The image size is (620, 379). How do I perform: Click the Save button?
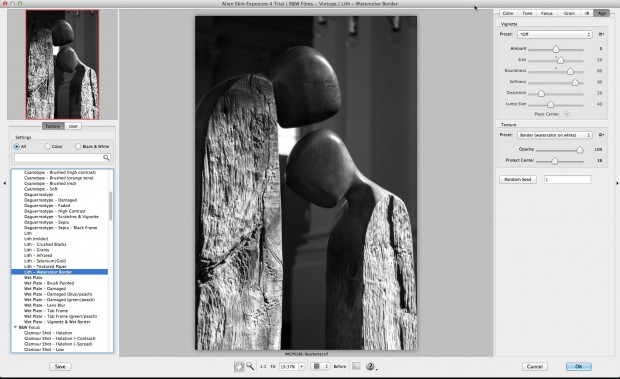click(60, 367)
